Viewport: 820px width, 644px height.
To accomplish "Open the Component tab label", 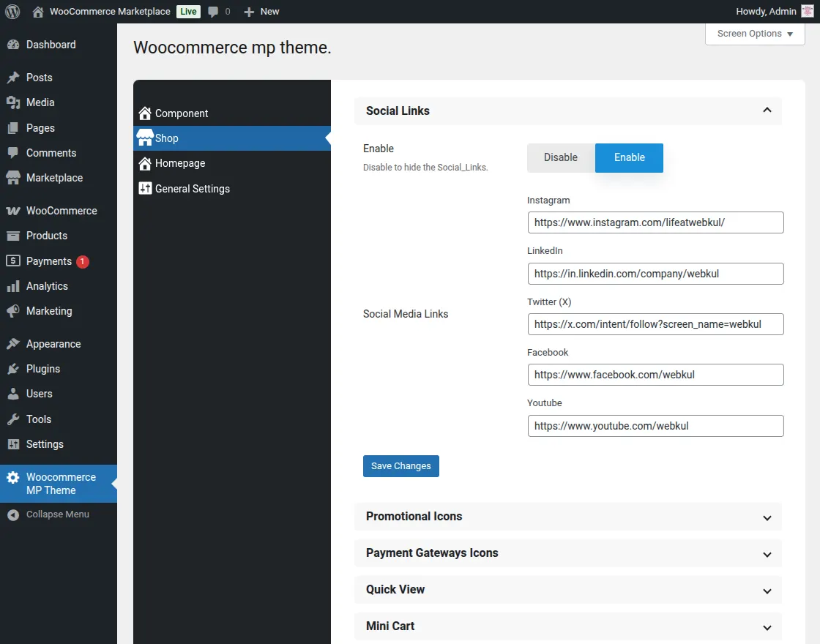I will tap(182, 113).
